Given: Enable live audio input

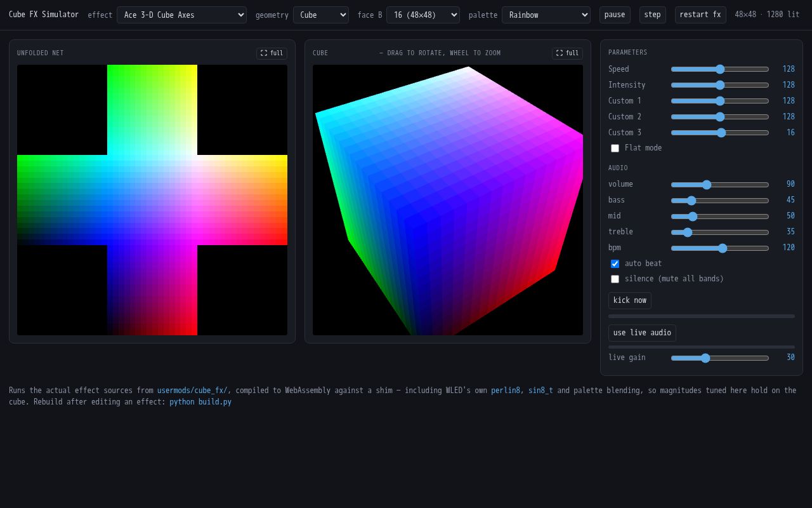Looking at the screenshot, I should (x=642, y=333).
